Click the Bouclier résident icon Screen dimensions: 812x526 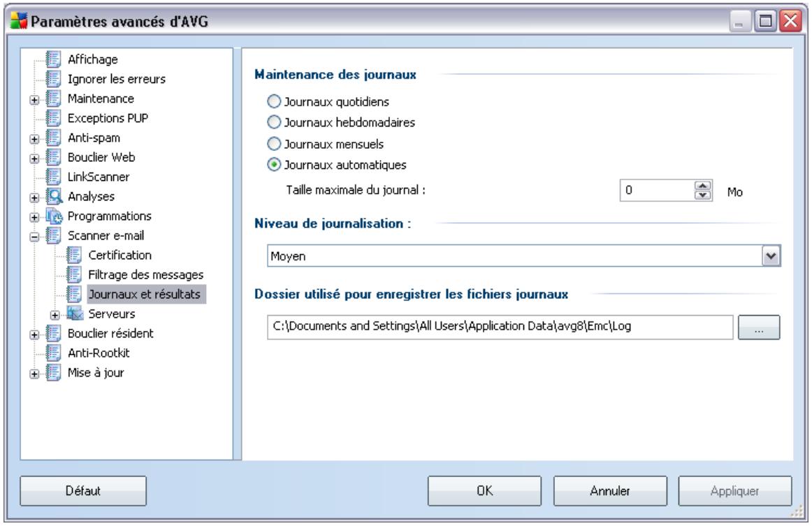pos(53,333)
